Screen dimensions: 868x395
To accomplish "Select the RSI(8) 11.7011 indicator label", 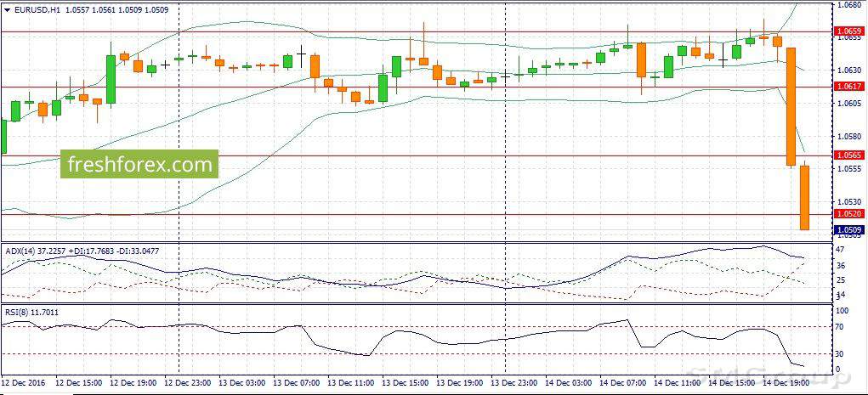I will (31, 312).
